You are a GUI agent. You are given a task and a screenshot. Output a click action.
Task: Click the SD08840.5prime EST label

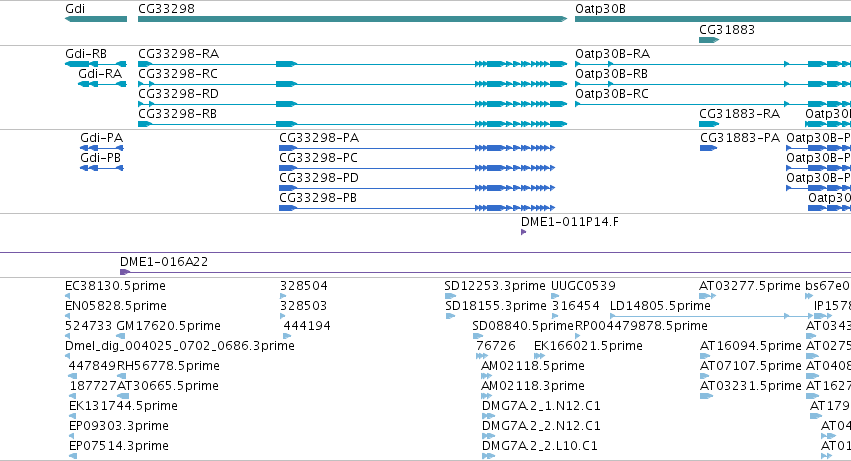(x=523, y=326)
